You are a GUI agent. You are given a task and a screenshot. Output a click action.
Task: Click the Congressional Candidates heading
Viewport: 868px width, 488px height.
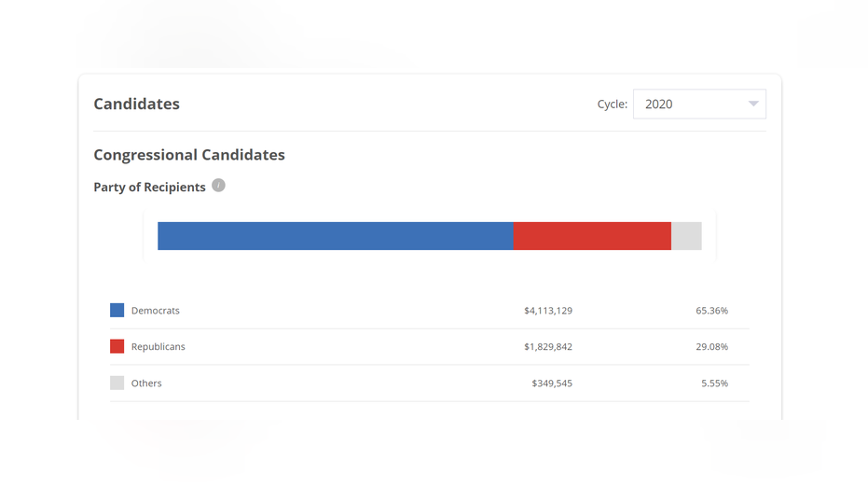189,155
